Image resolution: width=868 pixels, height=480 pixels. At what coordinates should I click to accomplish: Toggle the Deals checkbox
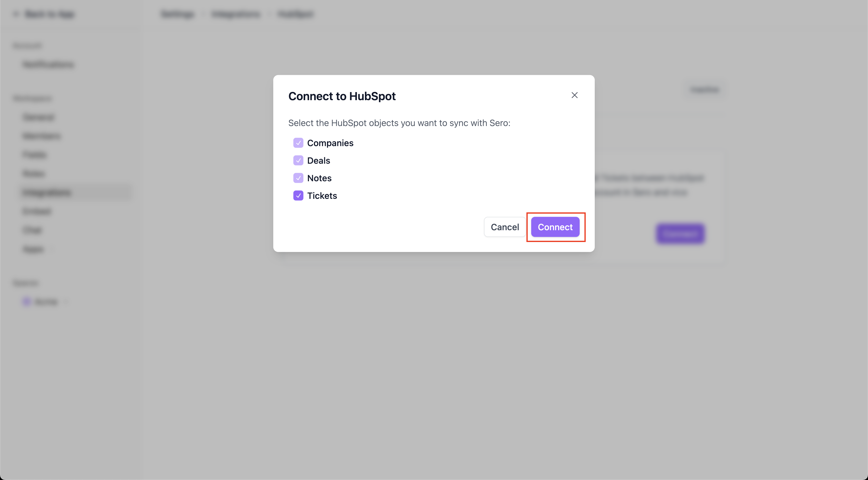pos(298,160)
